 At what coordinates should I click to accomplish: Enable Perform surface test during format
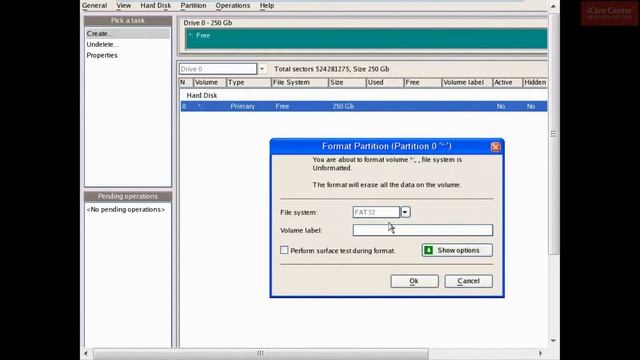point(284,250)
